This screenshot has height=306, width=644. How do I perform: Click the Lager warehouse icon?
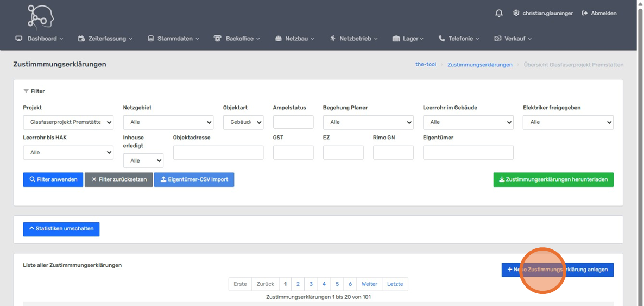pos(396,39)
